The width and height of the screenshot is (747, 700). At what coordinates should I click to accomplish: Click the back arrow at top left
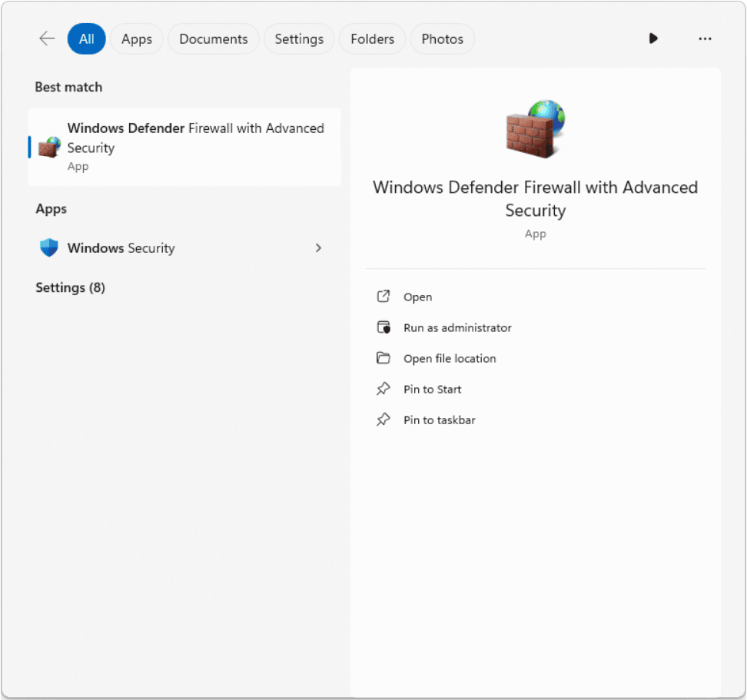point(46,38)
